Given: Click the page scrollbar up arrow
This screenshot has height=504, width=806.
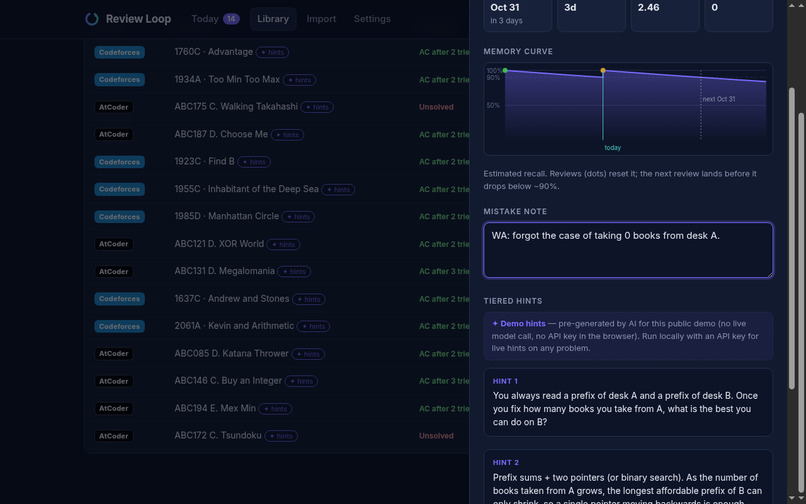Looking at the screenshot, I should [800, 4].
